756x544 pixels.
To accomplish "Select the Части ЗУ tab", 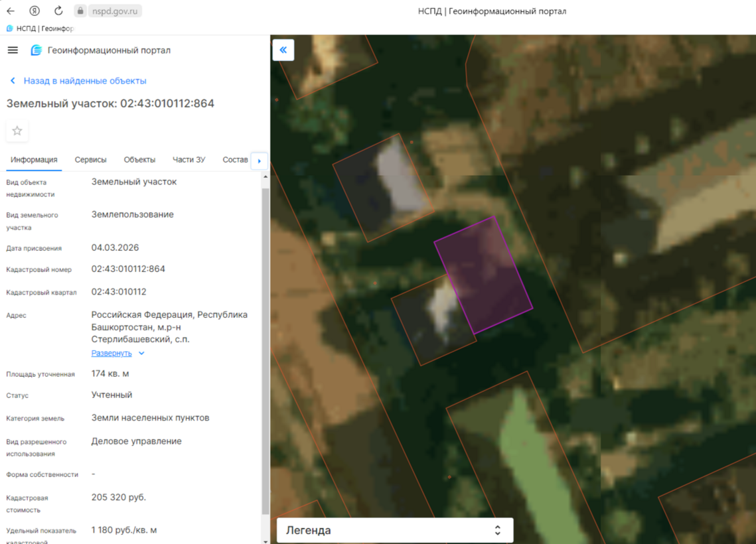I will (x=189, y=160).
